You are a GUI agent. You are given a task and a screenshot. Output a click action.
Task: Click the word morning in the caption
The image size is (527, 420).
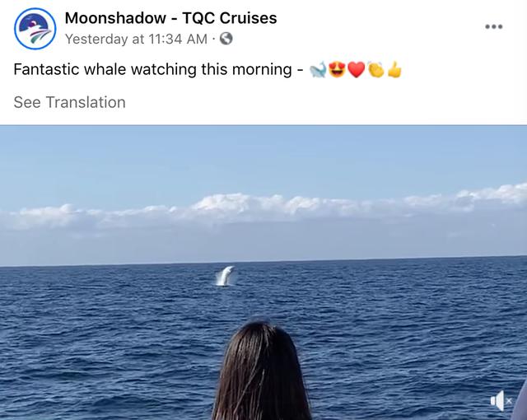262,70
